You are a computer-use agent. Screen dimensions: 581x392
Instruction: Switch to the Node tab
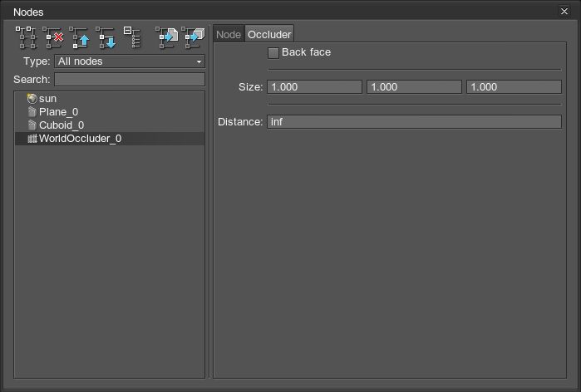[229, 34]
